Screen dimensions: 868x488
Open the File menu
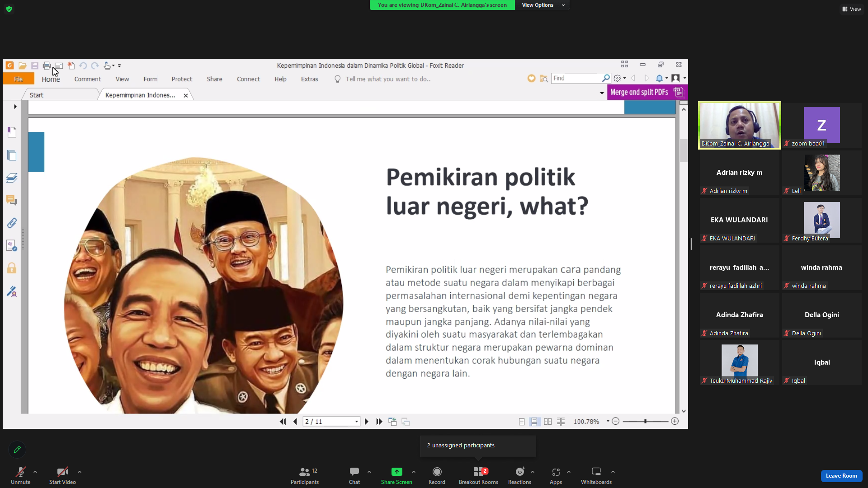19,79
